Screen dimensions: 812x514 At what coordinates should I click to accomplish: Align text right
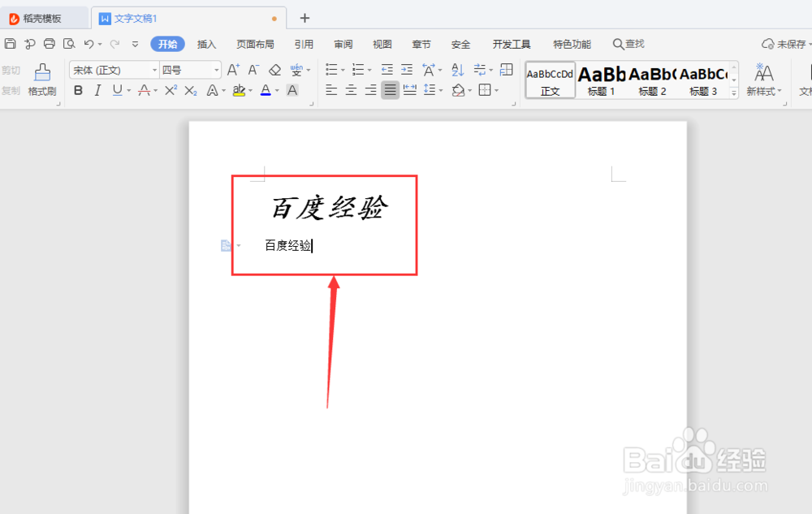point(371,91)
